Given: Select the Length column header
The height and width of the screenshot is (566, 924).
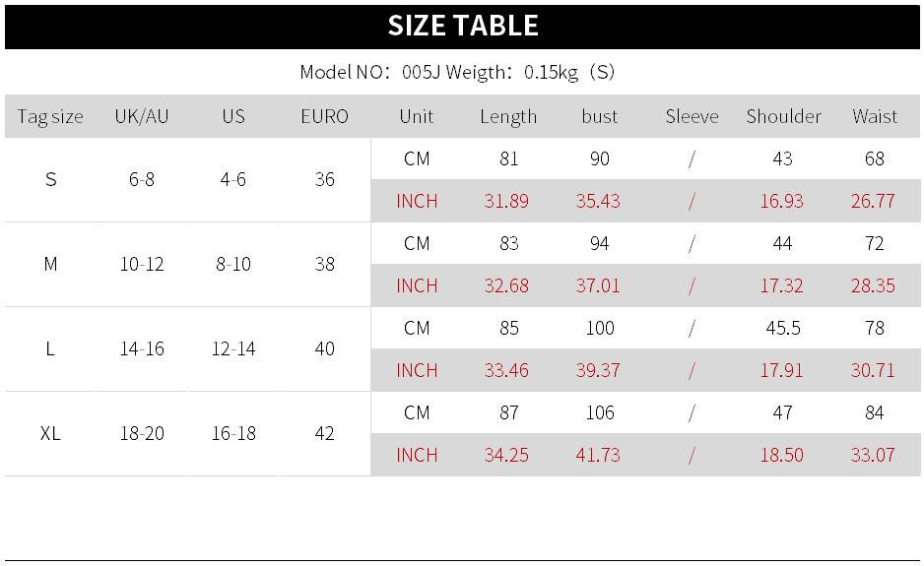Looking at the screenshot, I should pyautogui.click(x=508, y=116).
